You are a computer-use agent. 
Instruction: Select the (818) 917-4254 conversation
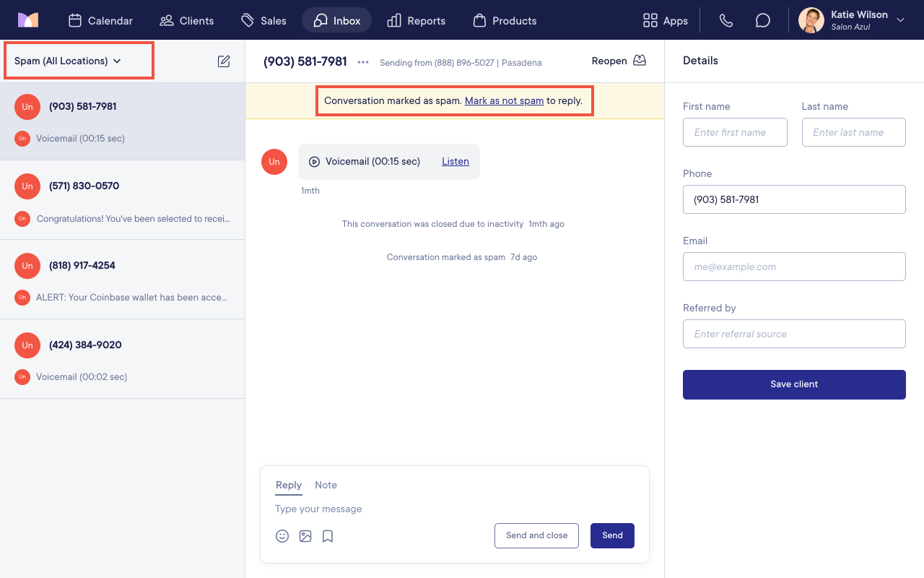click(x=123, y=280)
